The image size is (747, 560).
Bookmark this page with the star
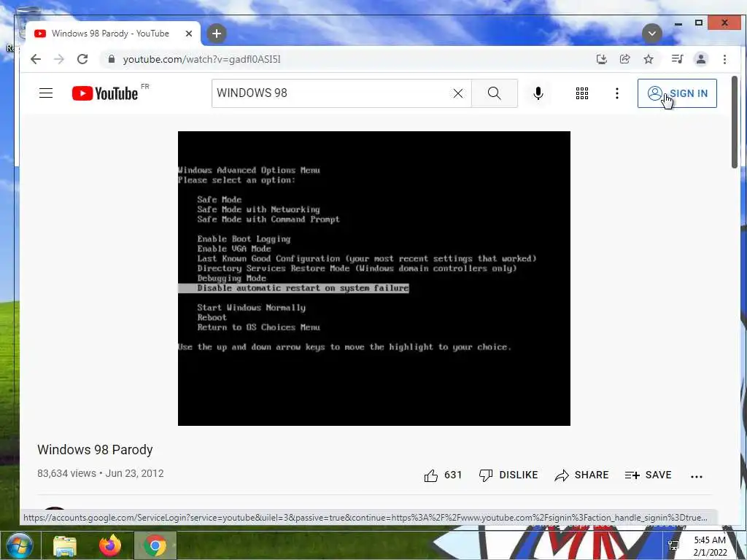tap(649, 59)
